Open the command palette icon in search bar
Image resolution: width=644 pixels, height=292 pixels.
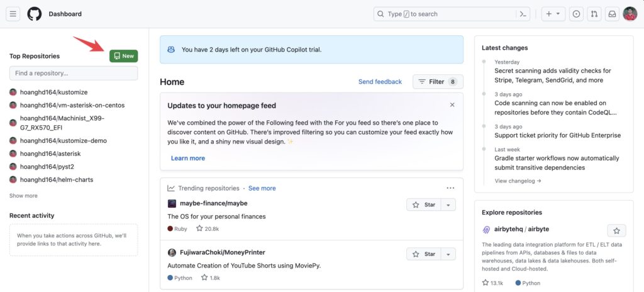[523, 14]
